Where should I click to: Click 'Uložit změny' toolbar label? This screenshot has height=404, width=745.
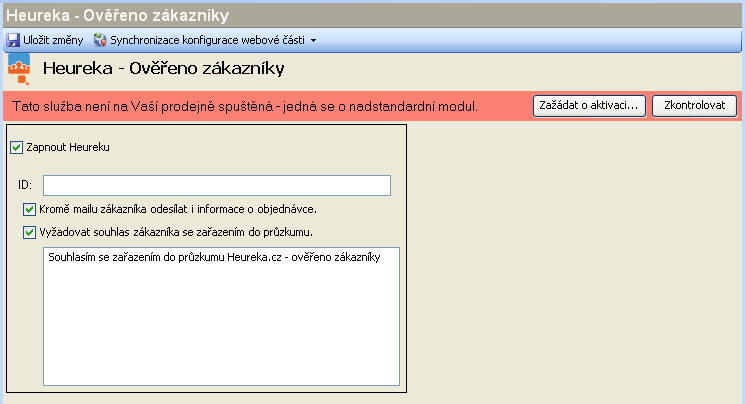tap(53, 40)
